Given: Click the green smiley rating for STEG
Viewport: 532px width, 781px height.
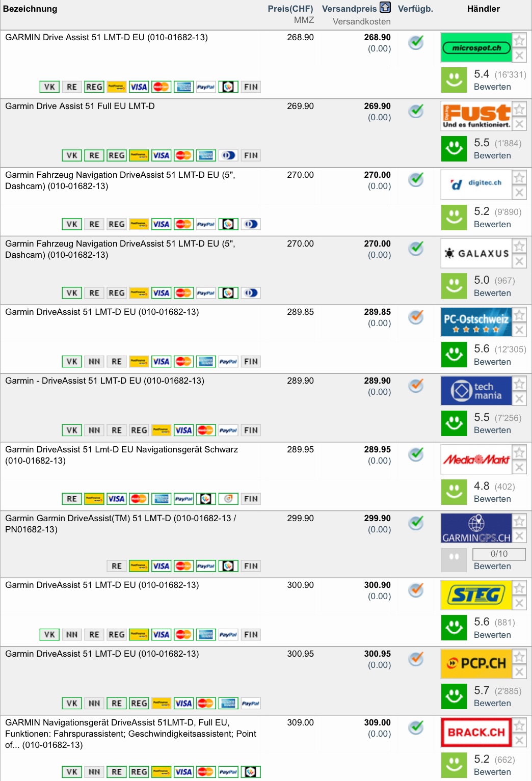Looking at the screenshot, I should (454, 628).
